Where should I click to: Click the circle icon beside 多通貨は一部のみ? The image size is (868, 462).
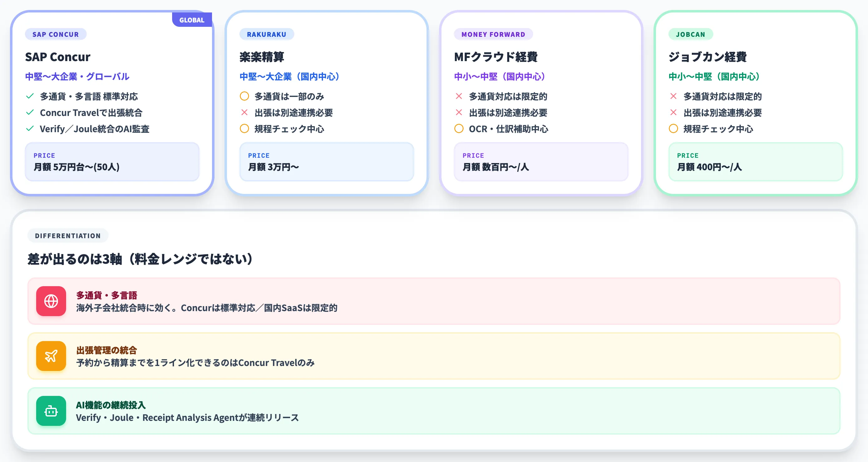[x=244, y=96]
